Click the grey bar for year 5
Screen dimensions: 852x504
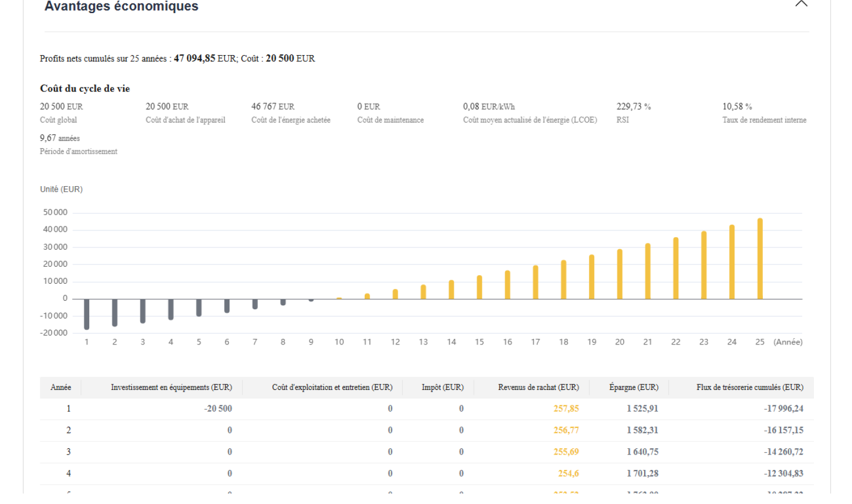[199, 308]
